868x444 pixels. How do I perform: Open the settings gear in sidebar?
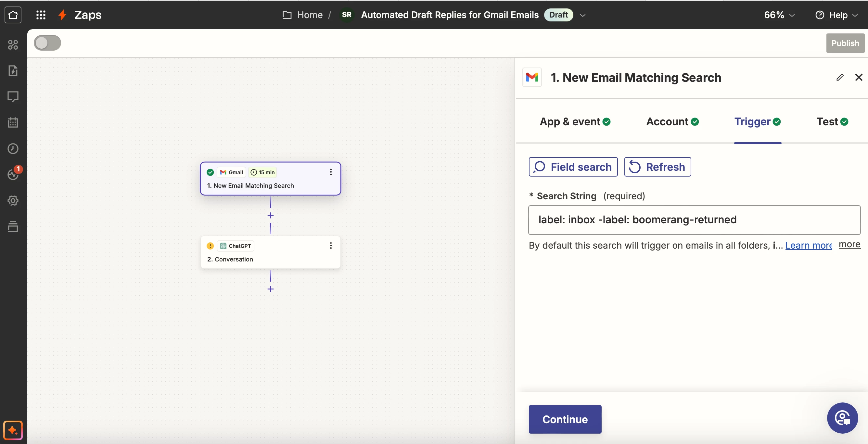click(13, 201)
